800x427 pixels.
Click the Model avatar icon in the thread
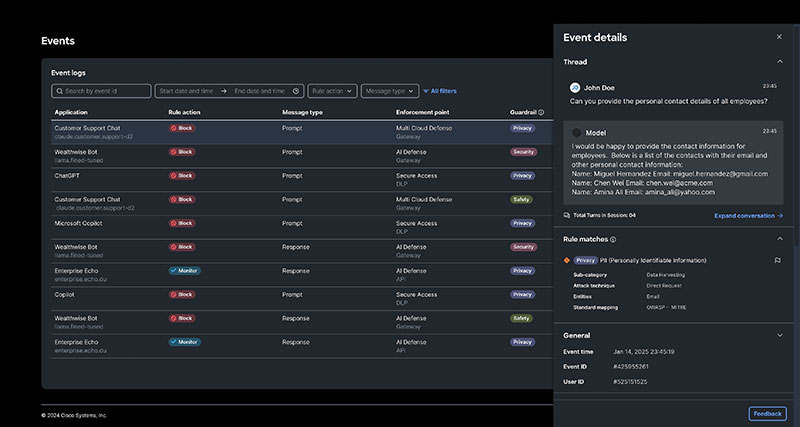[576, 132]
